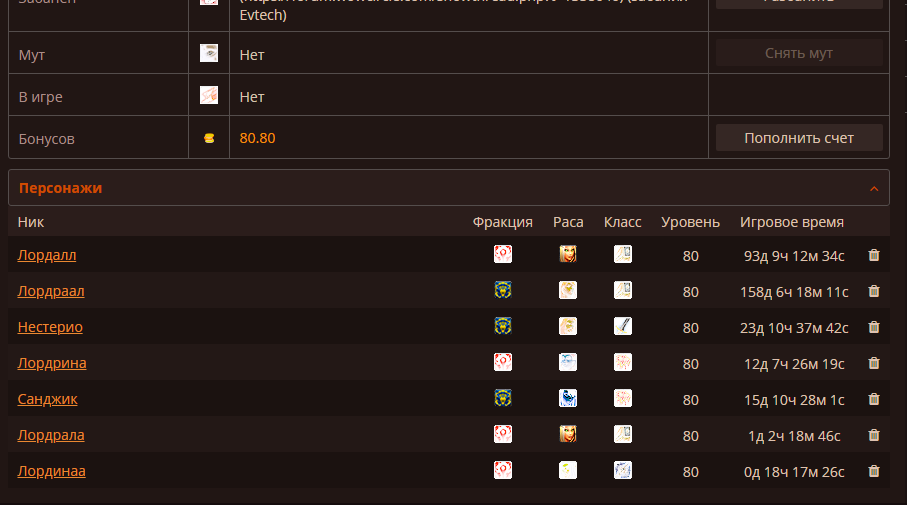This screenshot has width=907, height=505.
Task: Click faction icon for Лордалл
Action: click(x=503, y=254)
